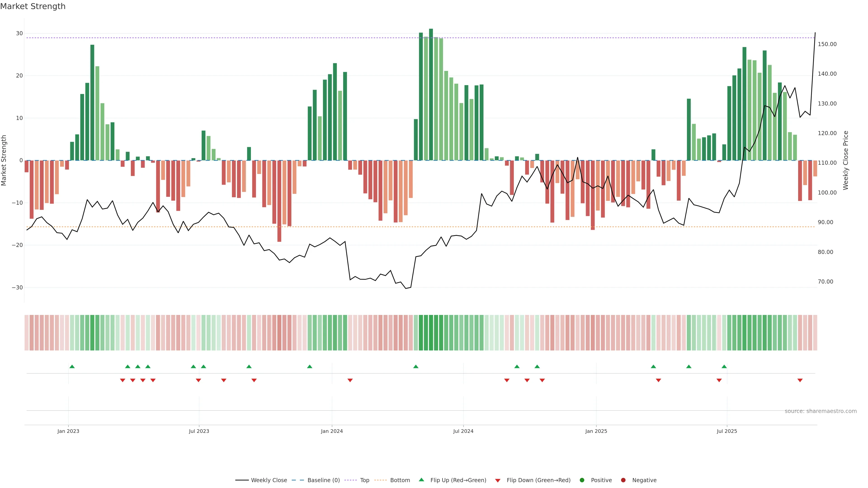
Task: Click the tallest green bar above 30
Action: pyautogui.click(x=431, y=94)
